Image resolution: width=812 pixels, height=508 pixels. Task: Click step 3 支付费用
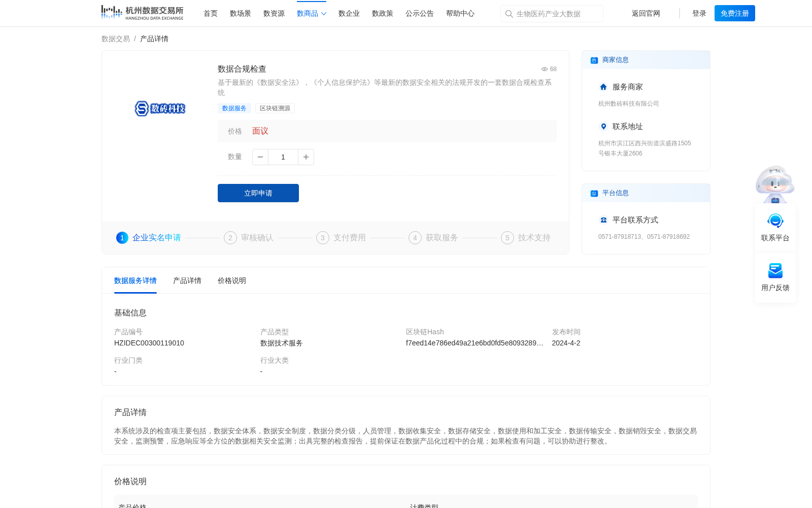tap(341, 238)
